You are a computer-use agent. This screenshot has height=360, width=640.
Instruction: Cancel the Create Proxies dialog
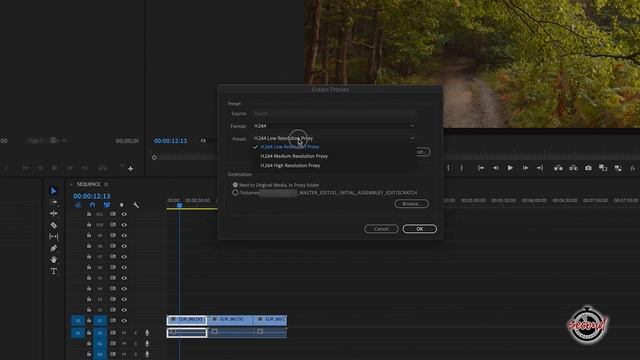click(381, 229)
